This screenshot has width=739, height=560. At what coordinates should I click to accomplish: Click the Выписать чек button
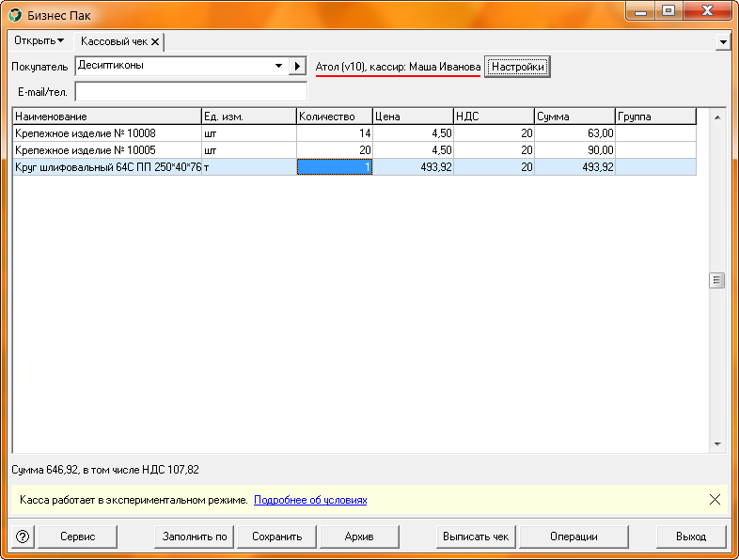[x=476, y=537]
